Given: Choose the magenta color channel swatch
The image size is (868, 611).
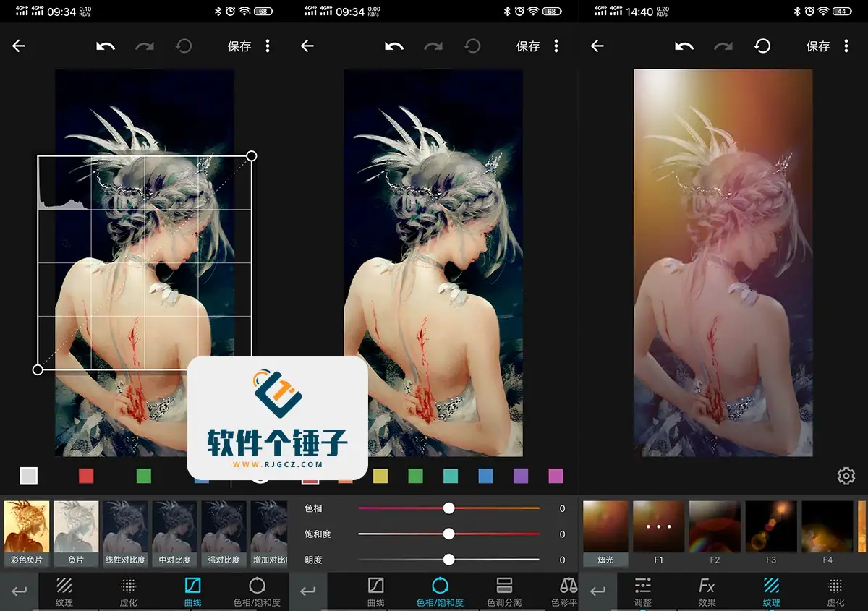Looking at the screenshot, I should click(x=556, y=476).
